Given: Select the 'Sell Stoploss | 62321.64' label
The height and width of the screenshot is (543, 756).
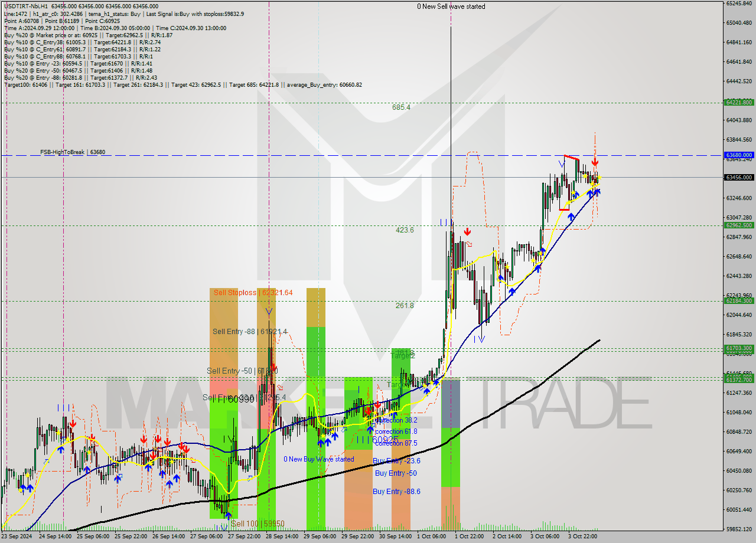Looking at the screenshot, I should pos(253,292).
